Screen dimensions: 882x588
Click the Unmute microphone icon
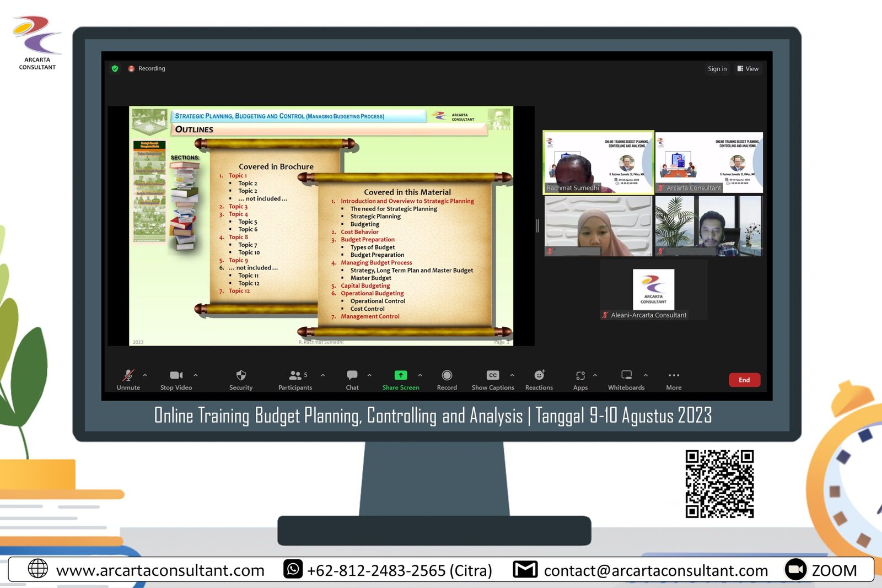128,376
